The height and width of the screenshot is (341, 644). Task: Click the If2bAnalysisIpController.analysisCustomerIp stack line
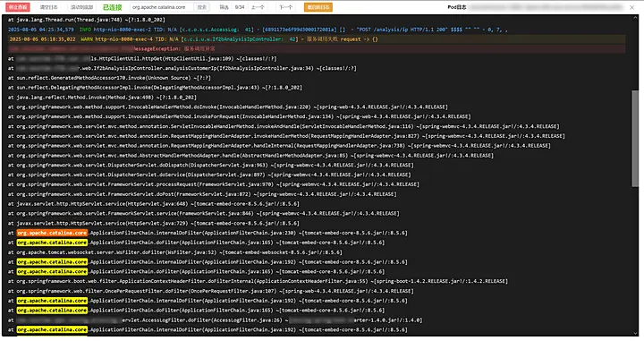click(x=182, y=68)
